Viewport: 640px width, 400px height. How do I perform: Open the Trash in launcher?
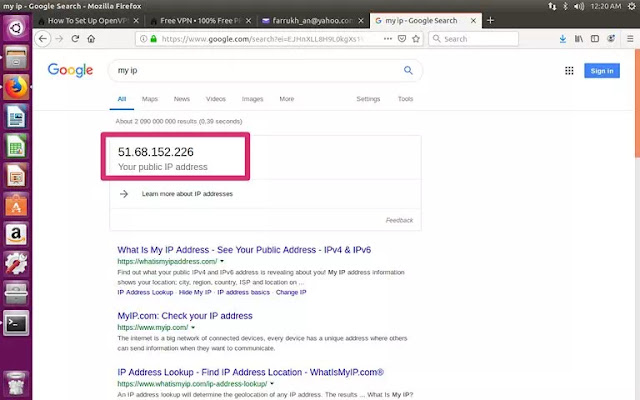click(x=16, y=384)
